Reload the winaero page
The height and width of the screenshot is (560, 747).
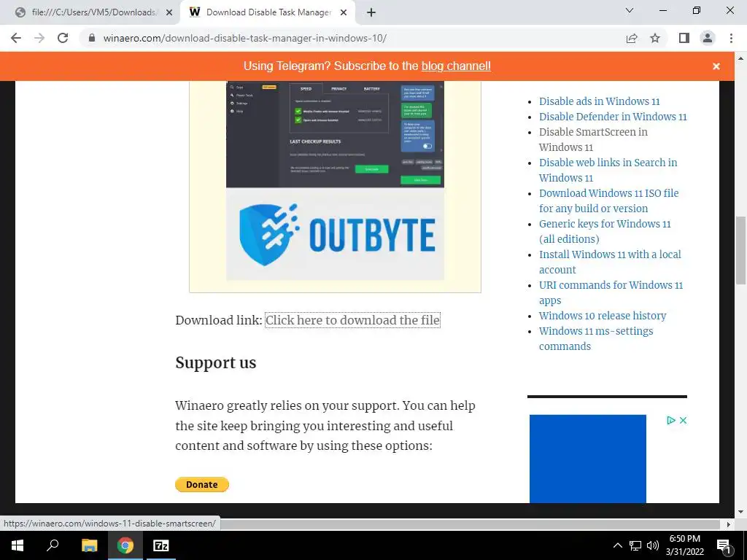[x=63, y=38]
